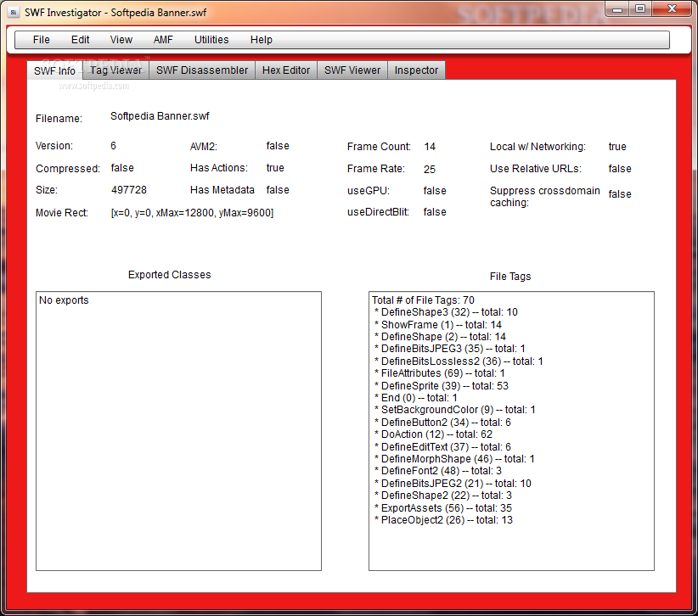Open the View menu
This screenshot has width=698, height=616.
coord(121,40)
